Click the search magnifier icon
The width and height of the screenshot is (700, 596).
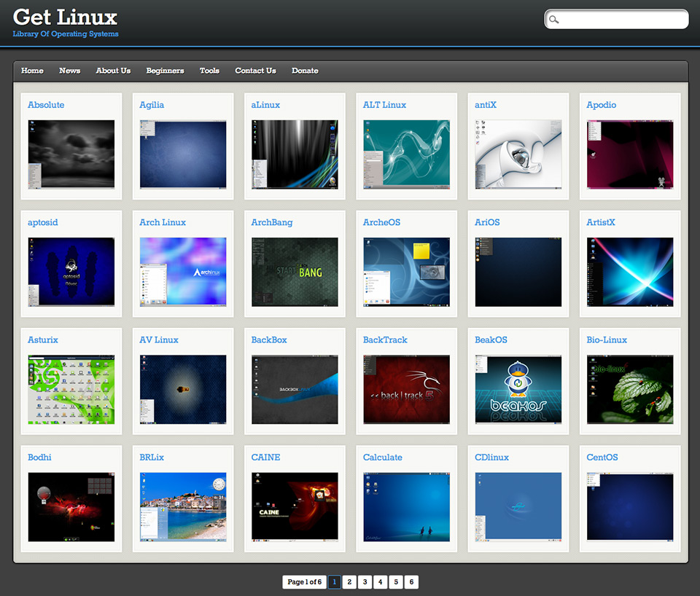(x=554, y=20)
